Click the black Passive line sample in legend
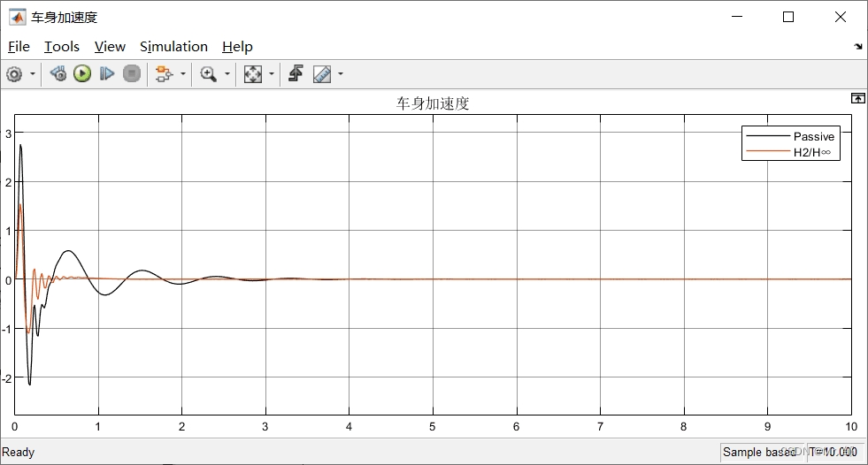The height and width of the screenshot is (465, 868). 767,135
